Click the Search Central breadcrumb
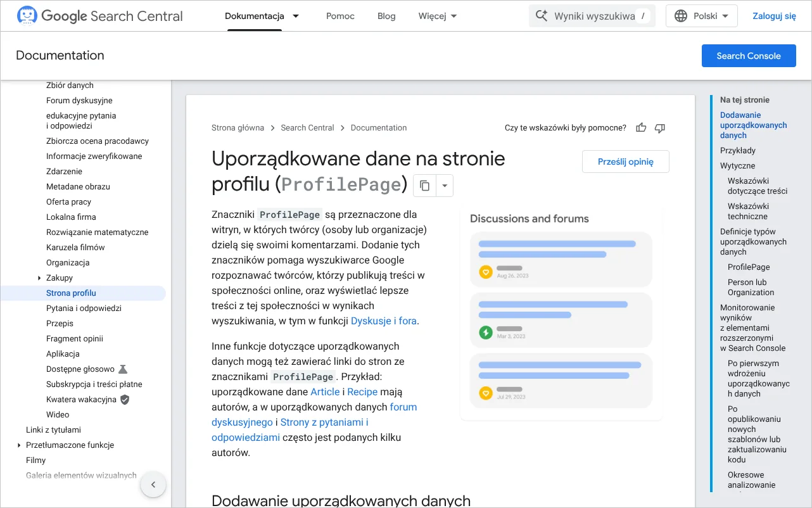The image size is (812, 508). pos(307,128)
